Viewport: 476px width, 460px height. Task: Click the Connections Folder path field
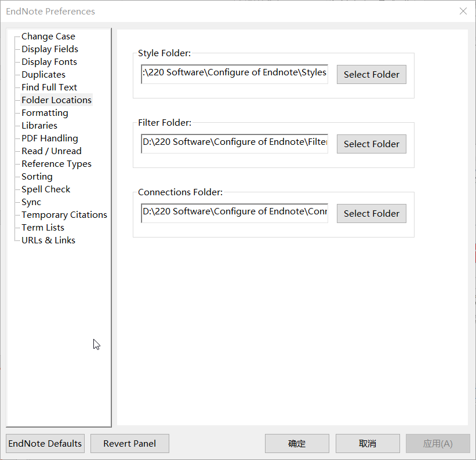click(234, 213)
